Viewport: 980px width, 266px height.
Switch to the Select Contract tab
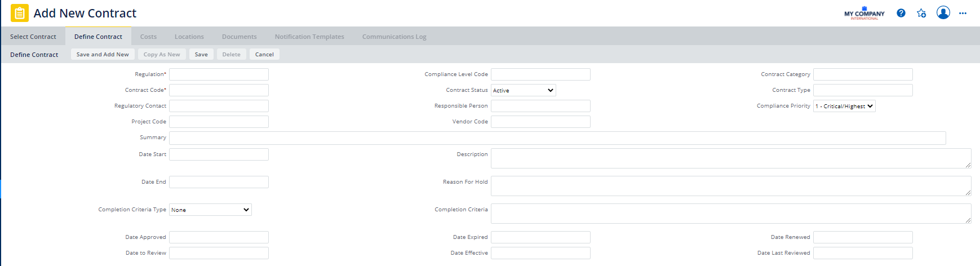pyautogui.click(x=33, y=37)
